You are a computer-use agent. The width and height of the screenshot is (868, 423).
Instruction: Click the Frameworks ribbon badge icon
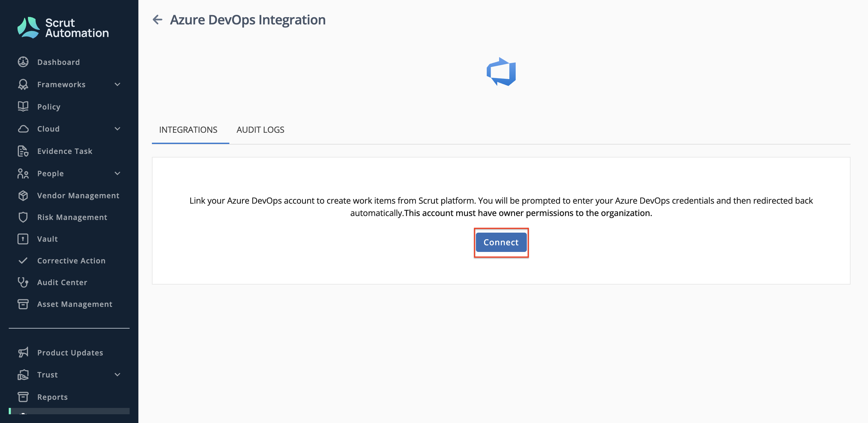click(x=23, y=84)
